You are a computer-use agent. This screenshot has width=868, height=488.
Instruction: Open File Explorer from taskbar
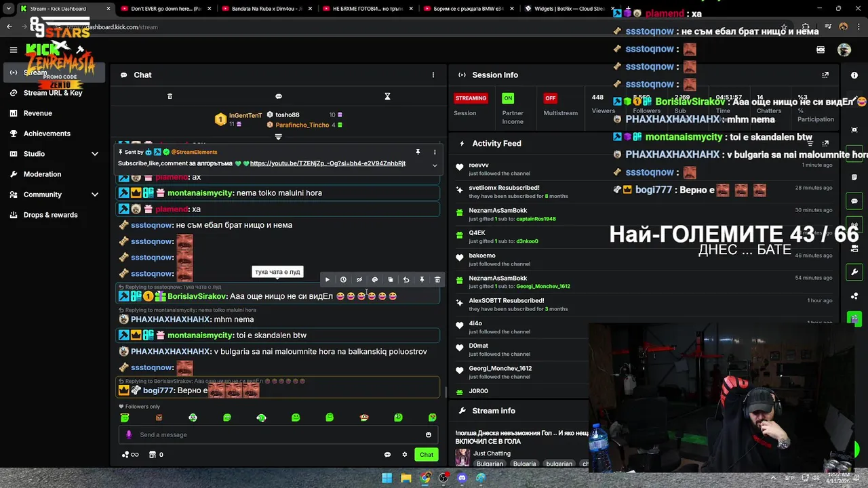point(406,478)
